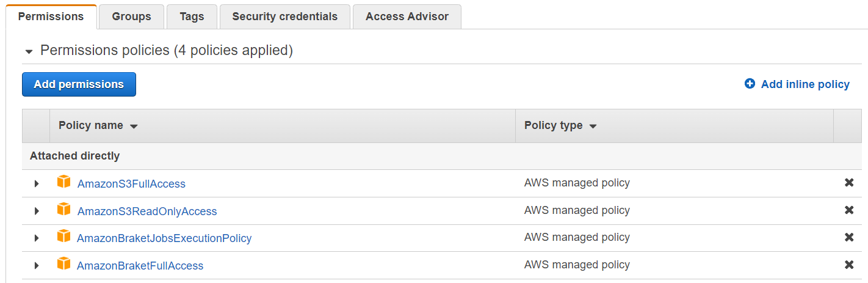Remove the AmazonS3FullAccess policy with X icon
The width and height of the screenshot is (868, 283).
point(848,183)
